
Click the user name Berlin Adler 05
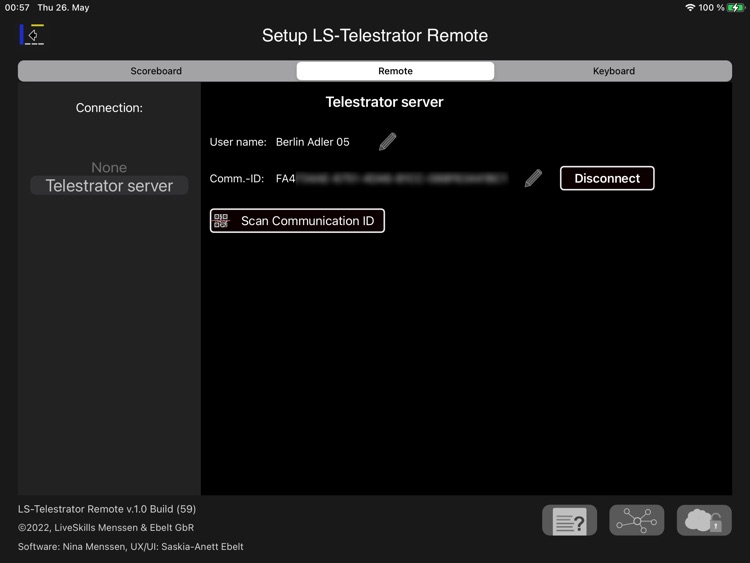[312, 142]
